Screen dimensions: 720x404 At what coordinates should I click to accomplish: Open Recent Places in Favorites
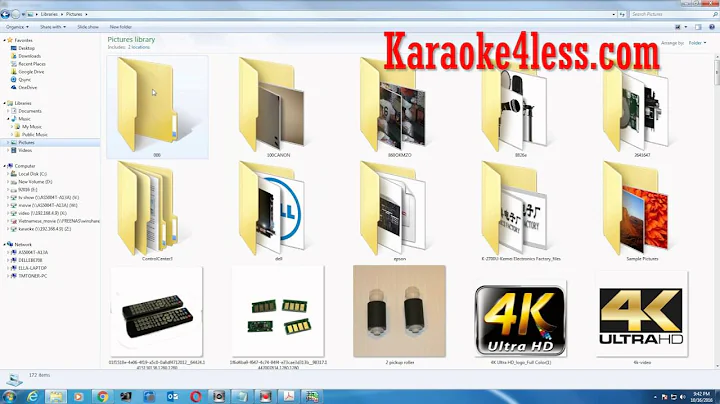(32, 64)
